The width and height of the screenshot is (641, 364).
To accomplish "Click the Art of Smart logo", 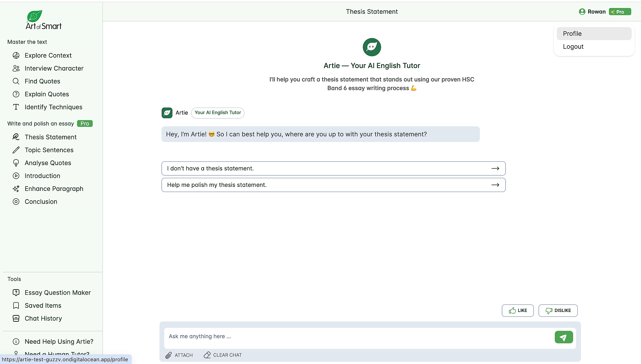I will [x=44, y=20].
